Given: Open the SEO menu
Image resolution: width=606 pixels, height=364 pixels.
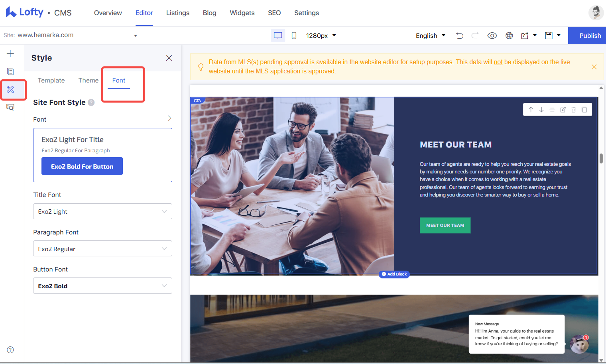Looking at the screenshot, I should (274, 13).
